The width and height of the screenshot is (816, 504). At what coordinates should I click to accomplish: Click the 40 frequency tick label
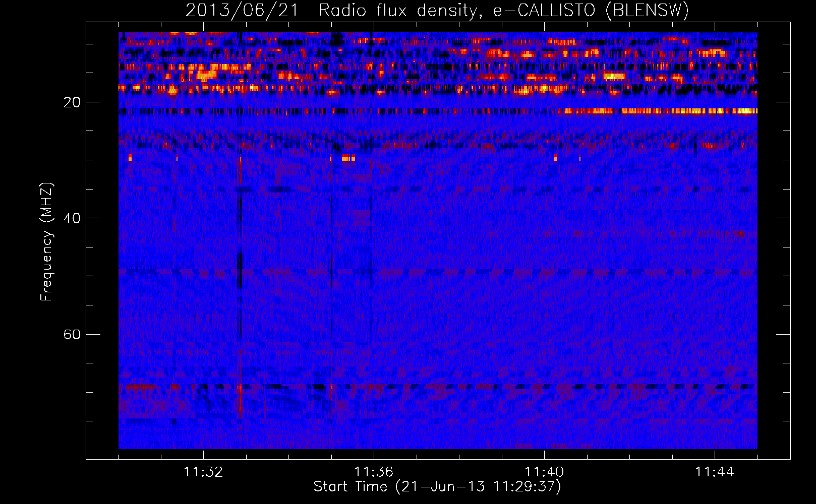(72, 218)
